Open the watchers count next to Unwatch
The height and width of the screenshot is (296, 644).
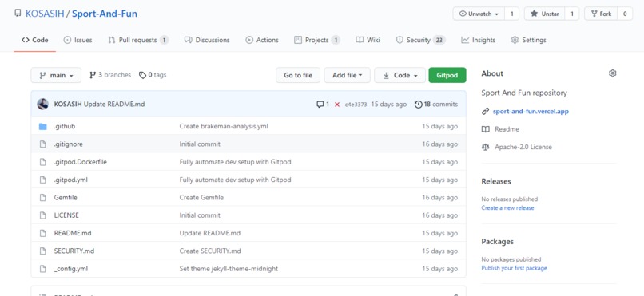pyautogui.click(x=511, y=14)
